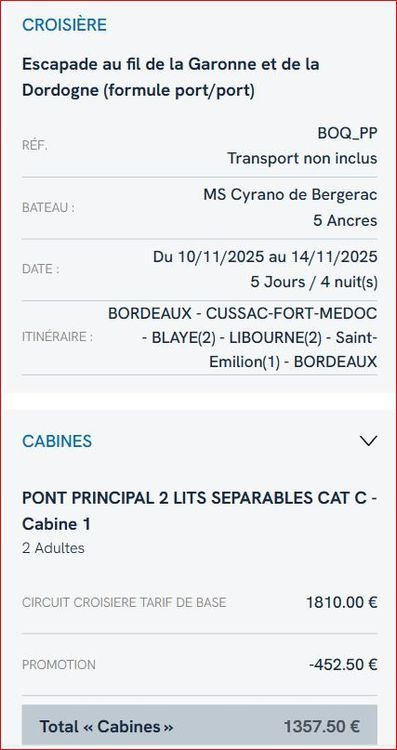Click the 5 Jours / 4 nuit(s) duration

pyautogui.click(x=314, y=282)
